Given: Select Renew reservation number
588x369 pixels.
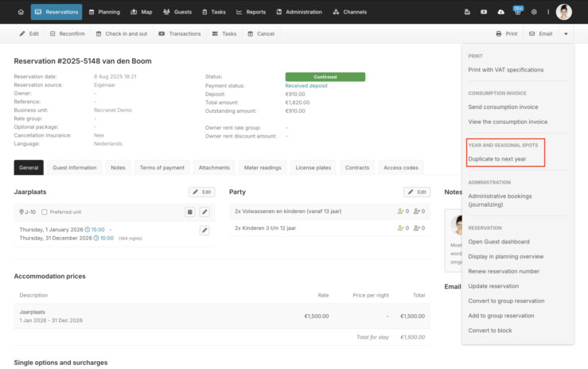Looking at the screenshot, I should [x=504, y=271].
